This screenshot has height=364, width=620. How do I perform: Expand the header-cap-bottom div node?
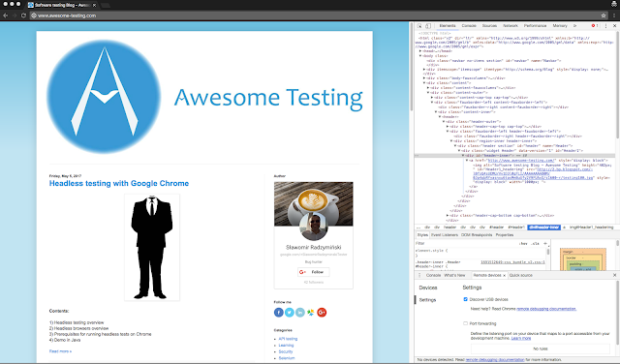coord(448,215)
